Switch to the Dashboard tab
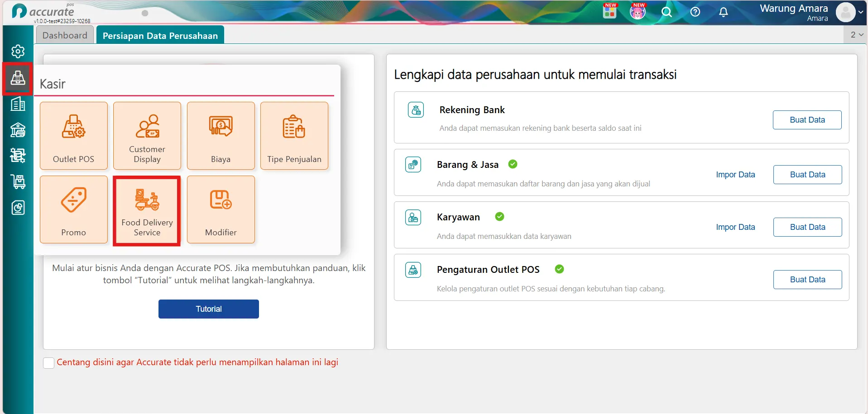The width and height of the screenshot is (868, 414). pyautogui.click(x=65, y=35)
